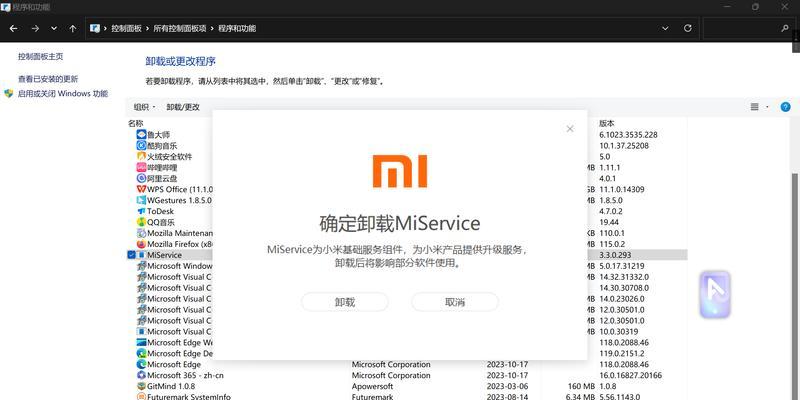Go forward using the right arrow

[x=35, y=29]
